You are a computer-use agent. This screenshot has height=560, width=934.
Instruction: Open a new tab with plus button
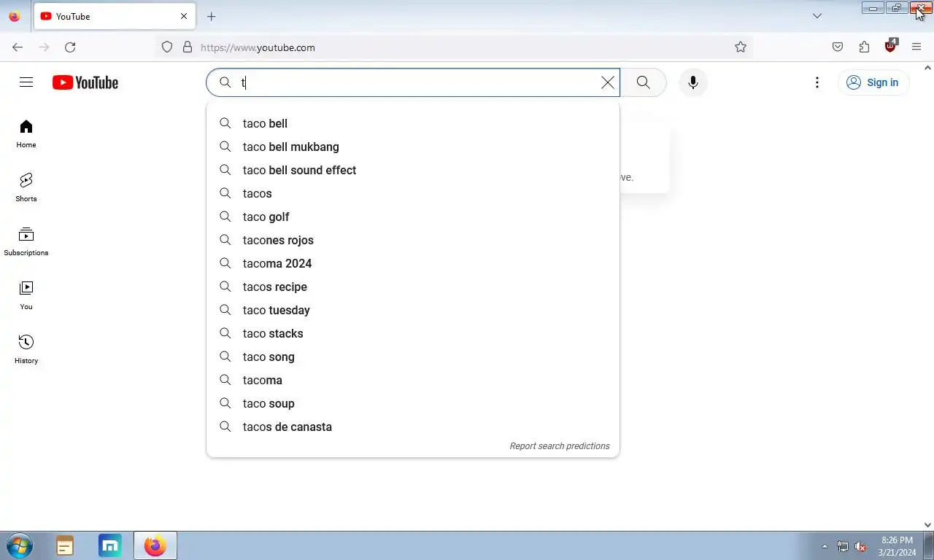pyautogui.click(x=211, y=16)
